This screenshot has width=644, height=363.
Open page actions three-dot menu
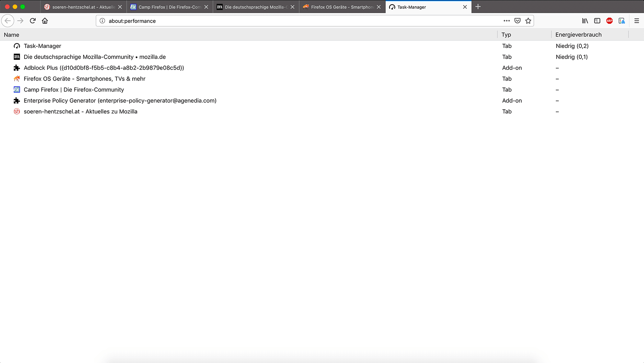[507, 21]
